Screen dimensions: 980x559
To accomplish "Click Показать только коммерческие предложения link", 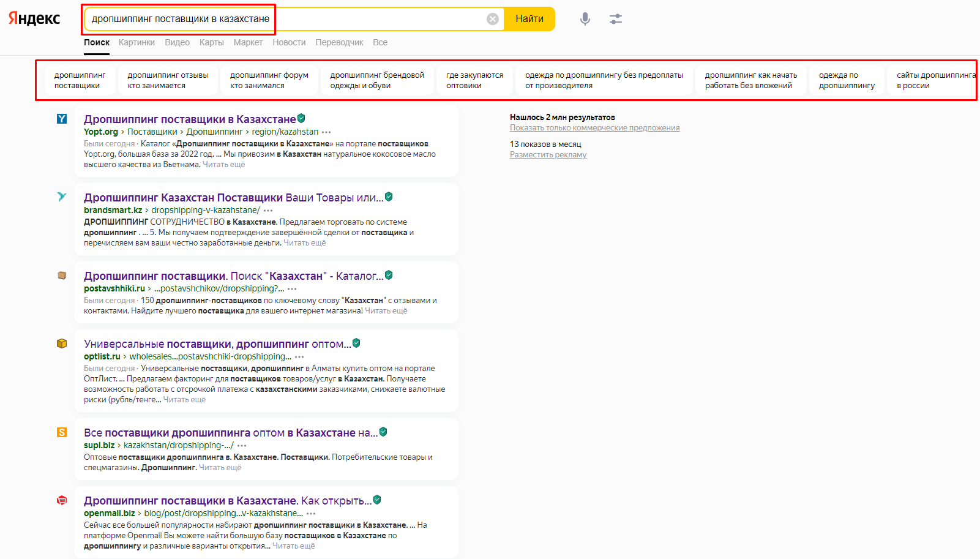I will pos(595,128).
